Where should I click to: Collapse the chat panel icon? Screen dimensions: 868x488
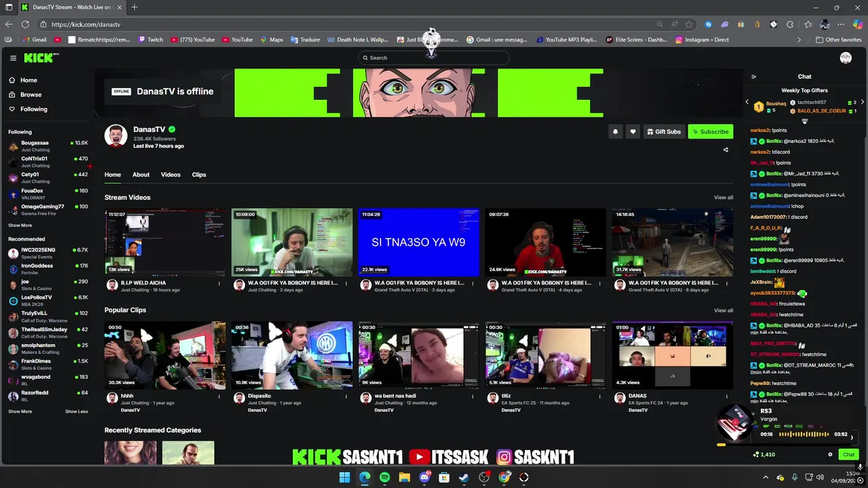tap(753, 77)
